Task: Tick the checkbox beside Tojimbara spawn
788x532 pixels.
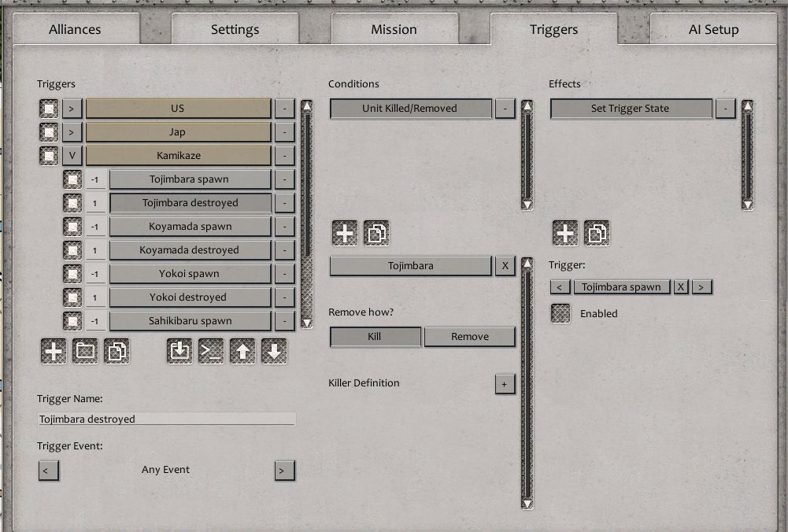Action: tap(72, 179)
